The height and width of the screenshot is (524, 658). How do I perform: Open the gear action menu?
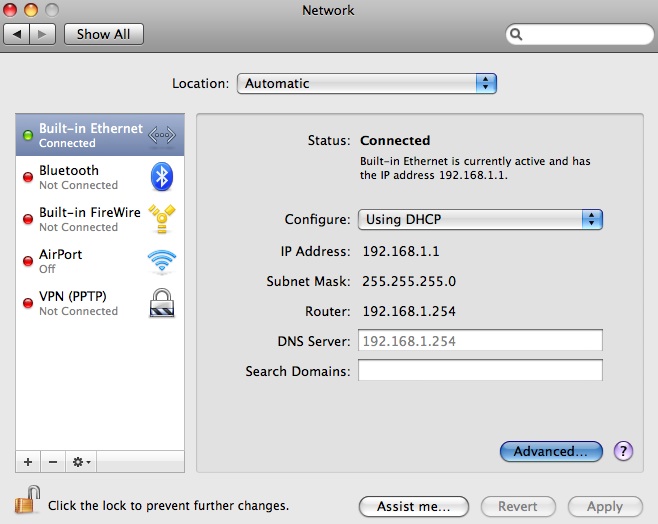81,462
